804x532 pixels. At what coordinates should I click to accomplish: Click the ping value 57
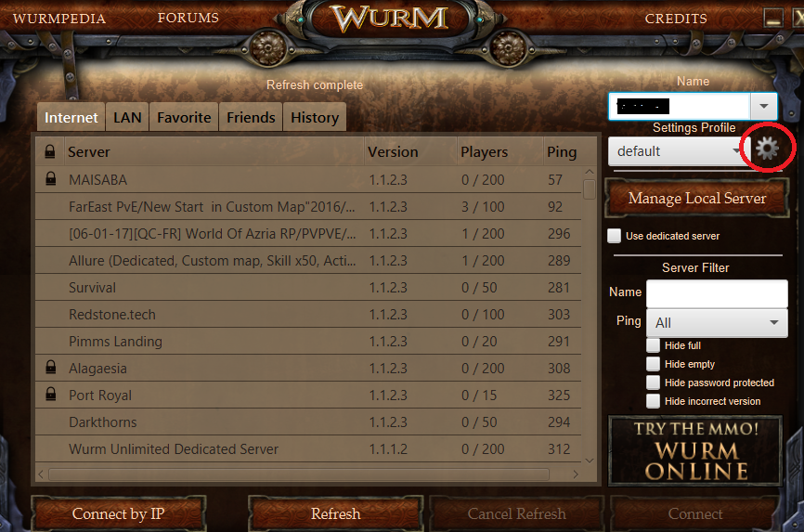(555, 179)
